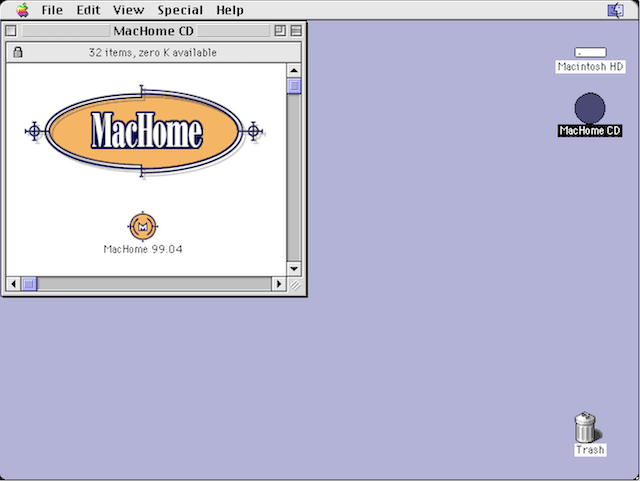Open the View menu
Image resolution: width=640 pixels, height=481 pixels.
click(129, 10)
